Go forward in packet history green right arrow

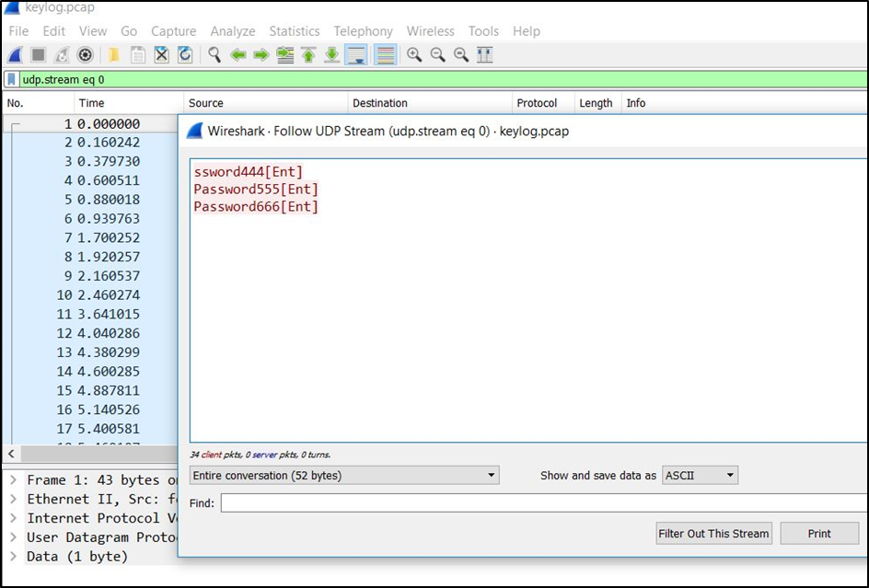click(261, 55)
